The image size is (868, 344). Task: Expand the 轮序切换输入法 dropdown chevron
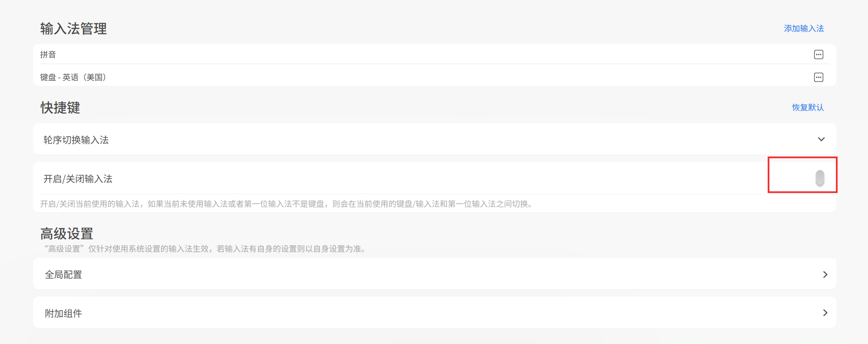[821, 139]
